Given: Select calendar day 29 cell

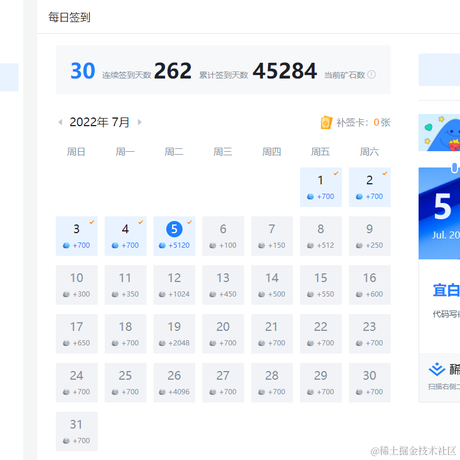Looking at the screenshot, I should coord(321,383).
